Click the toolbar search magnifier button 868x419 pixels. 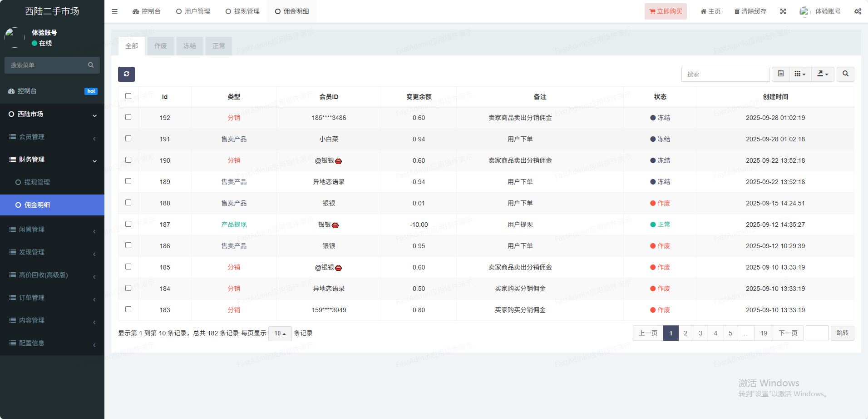coord(845,74)
